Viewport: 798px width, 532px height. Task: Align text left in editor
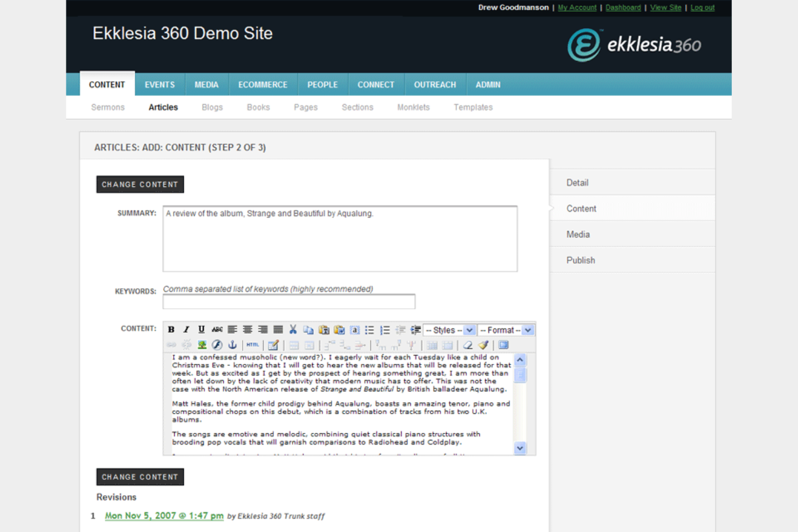pyautogui.click(x=232, y=330)
